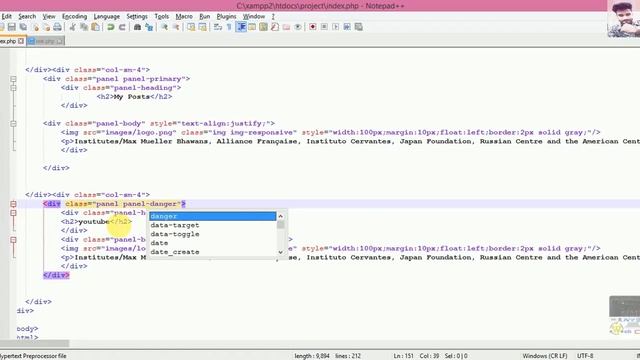The height and width of the screenshot is (360, 640).
Task: Toggle the highlighted Indent Guide button
Action: (x=241, y=27)
